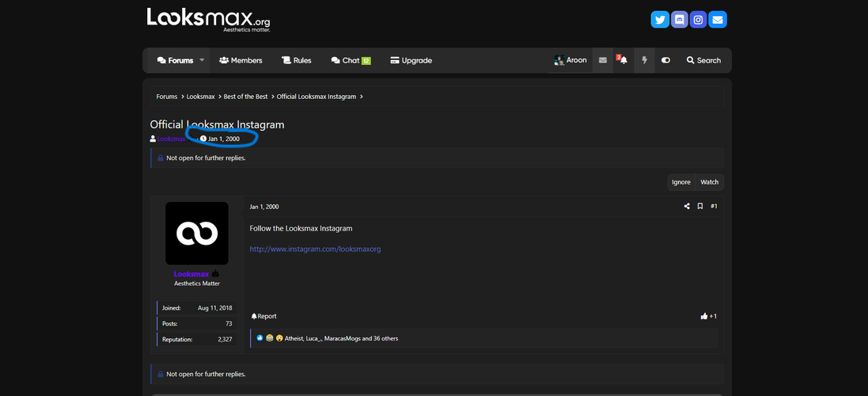The height and width of the screenshot is (396, 868).
Task: Open the Aroon account menu
Action: pyautogui.click(x=570, y=60)
